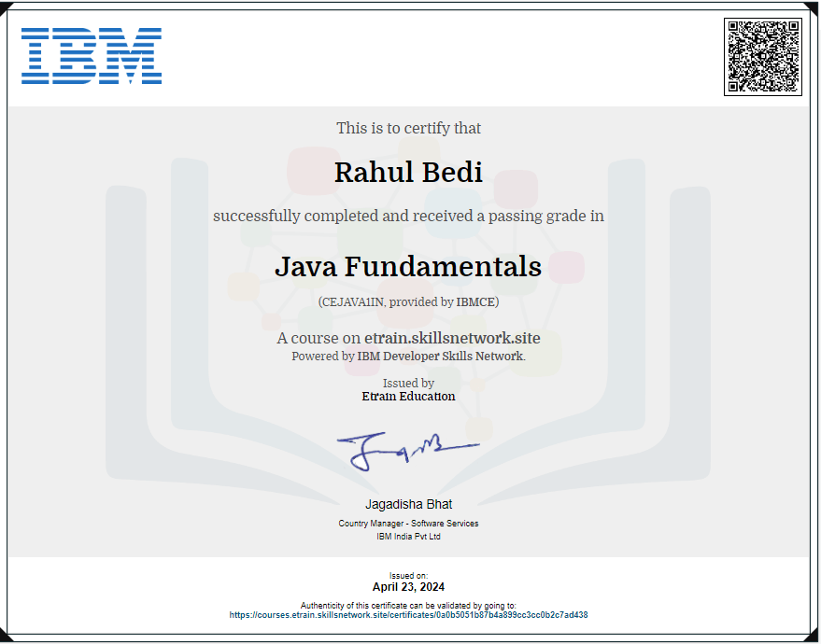The width and height of the screenshot is (821, 644).
Task: Click the QR code image
Action: 763,57
